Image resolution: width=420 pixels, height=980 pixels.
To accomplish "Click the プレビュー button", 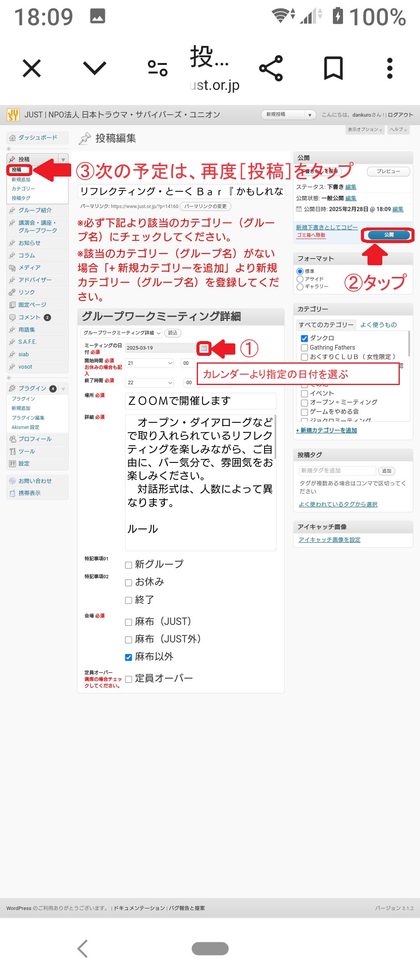I will [x=388, y=171].
